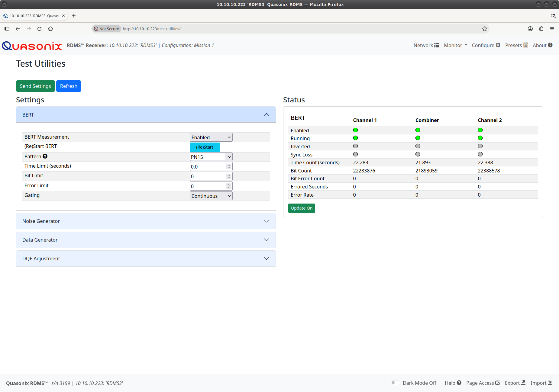559x392 pixels.
Task: Click the Import link
Action: [541, 383]
